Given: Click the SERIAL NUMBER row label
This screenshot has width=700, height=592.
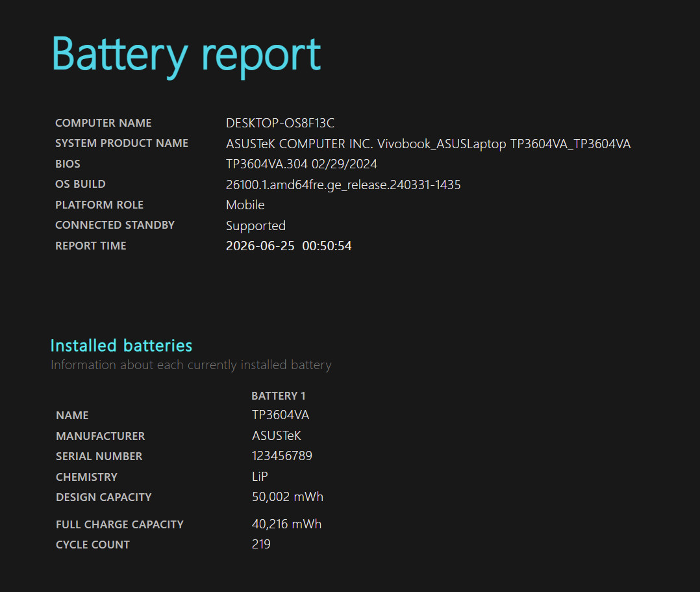Looking at the screenshot, I should click(x=99, y=456).
